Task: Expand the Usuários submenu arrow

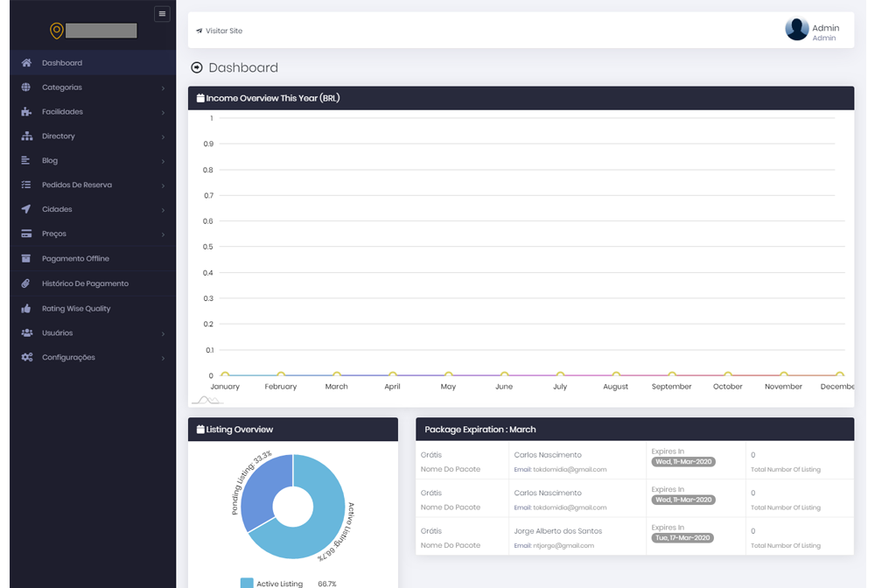Action: tap(163, 334)
